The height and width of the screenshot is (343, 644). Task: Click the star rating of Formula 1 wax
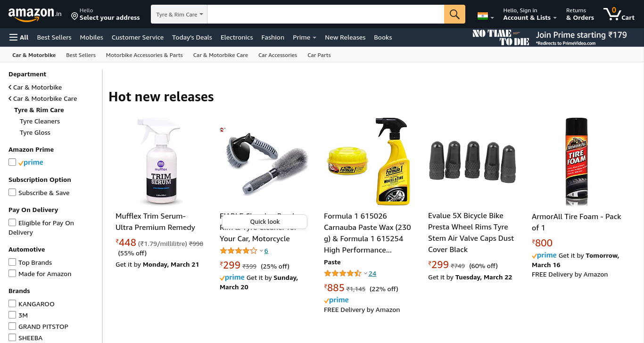click(342, 273)
